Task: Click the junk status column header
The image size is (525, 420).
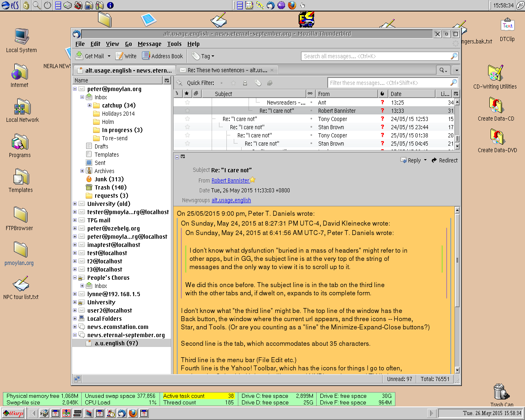Action: (x=382, y=94)
